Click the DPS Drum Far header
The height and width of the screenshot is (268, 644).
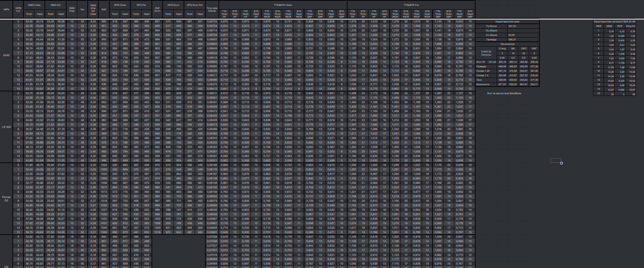coord(195,5)
